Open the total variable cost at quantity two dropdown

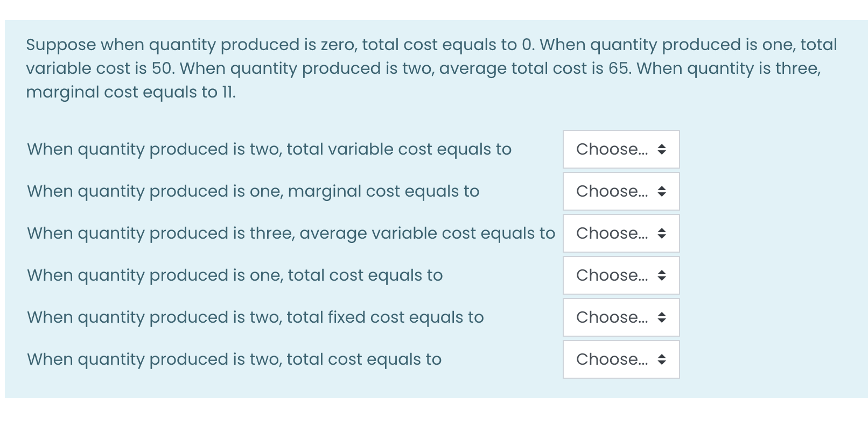[621, 149]
